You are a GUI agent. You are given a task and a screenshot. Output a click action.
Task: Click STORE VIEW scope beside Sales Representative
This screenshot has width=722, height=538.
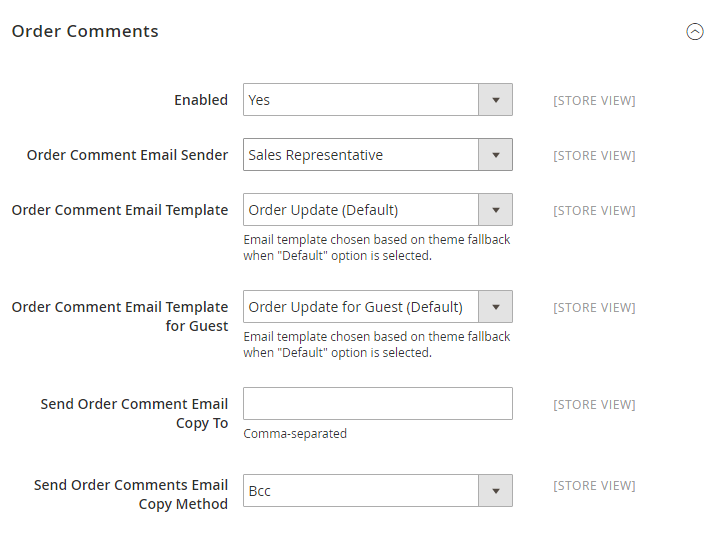tap(594, 156)
